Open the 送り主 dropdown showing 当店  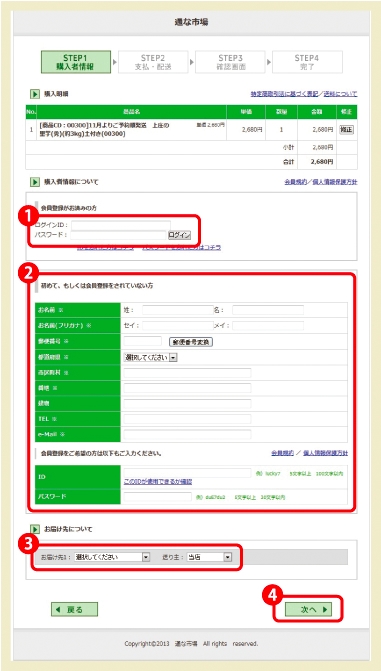209,557
